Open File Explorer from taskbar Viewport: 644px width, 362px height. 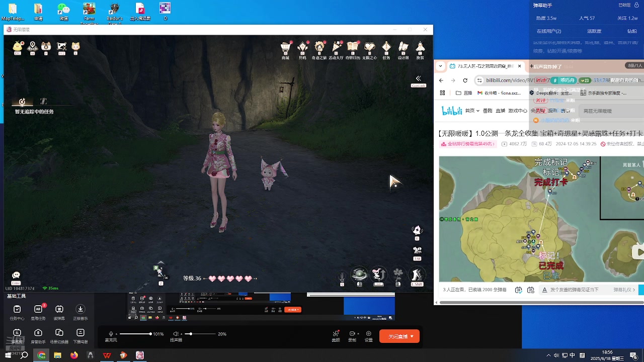point(58,355)
